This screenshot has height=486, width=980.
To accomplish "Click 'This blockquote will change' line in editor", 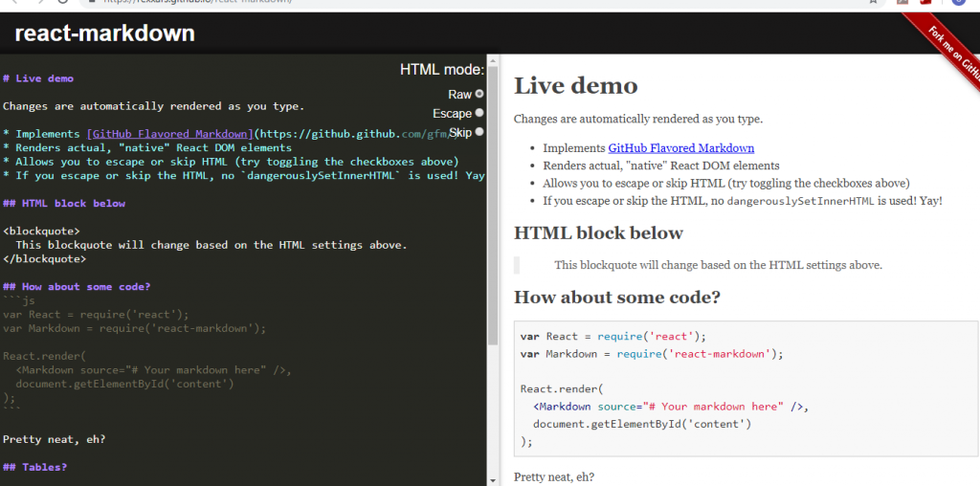I will (212, 245).
